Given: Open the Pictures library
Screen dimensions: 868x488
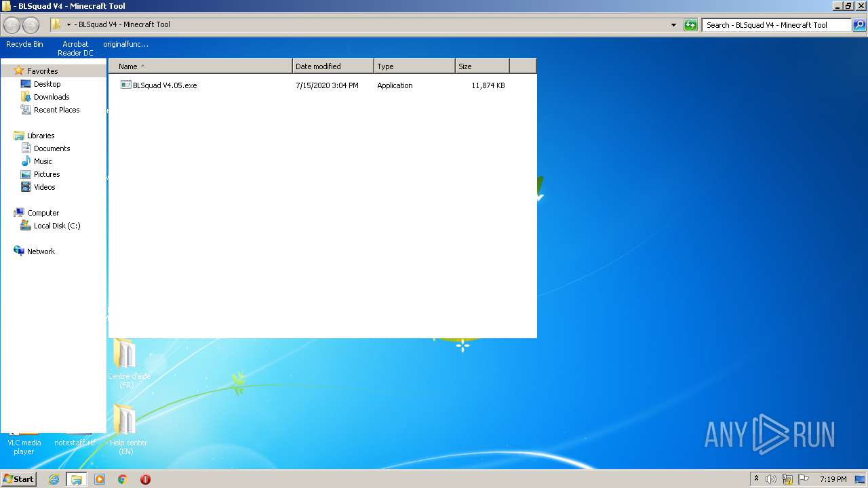Looking at the screenshot, I should click(x=47, y=174).
